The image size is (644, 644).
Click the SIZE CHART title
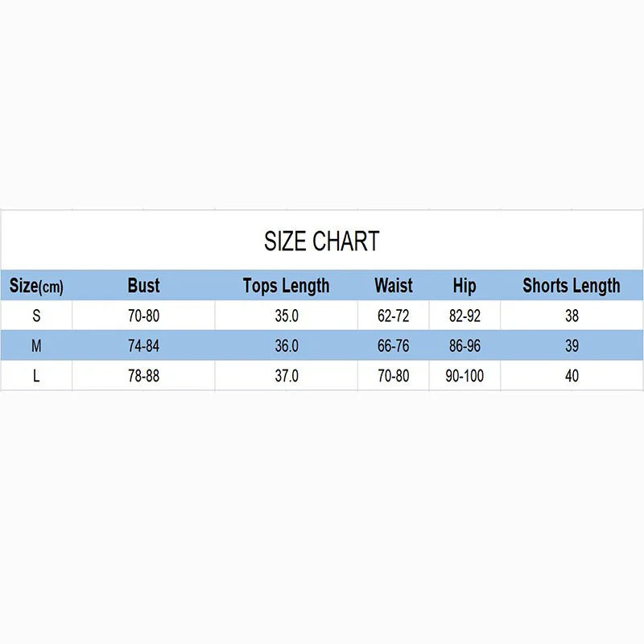click(321, 241)
